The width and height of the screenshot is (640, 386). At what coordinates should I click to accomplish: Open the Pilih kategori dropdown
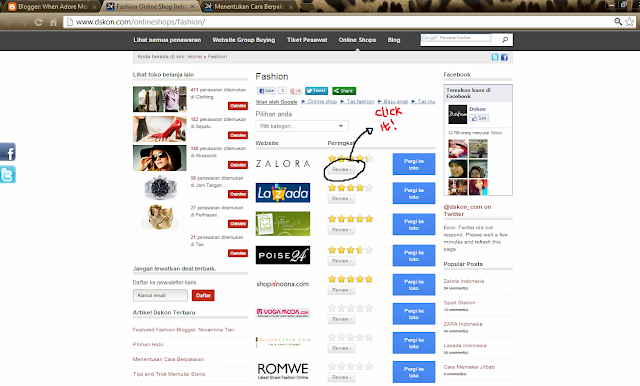(x=302, y=126)
